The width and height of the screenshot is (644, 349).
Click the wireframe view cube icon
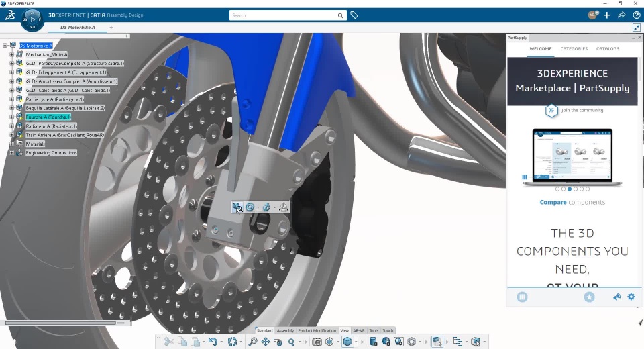coord(329,342)
